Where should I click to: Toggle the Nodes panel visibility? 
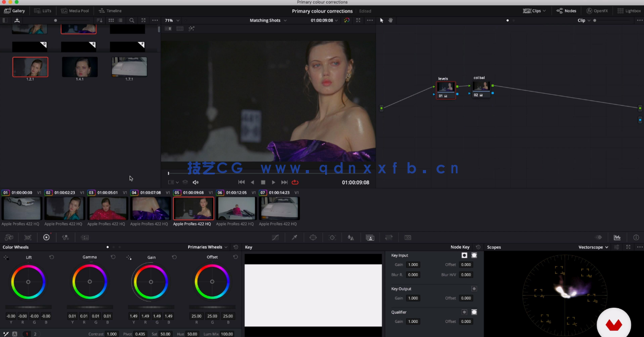(565, 10)
